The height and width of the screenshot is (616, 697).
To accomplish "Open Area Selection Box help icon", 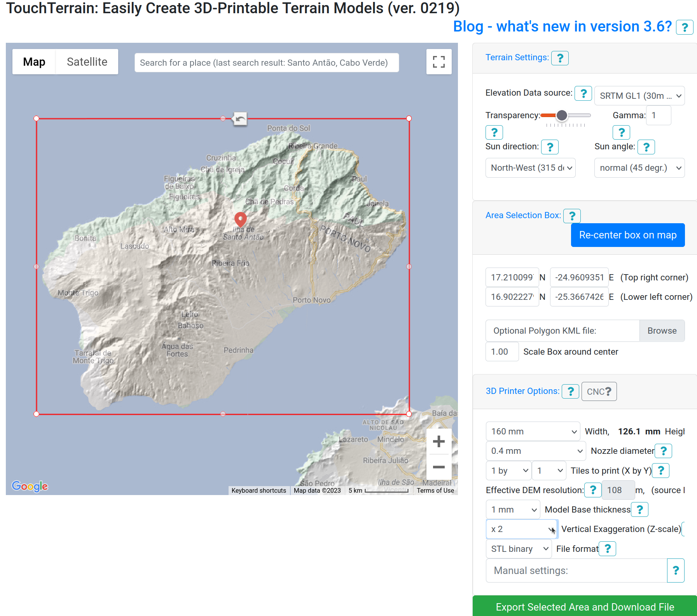I will (572, 216).
